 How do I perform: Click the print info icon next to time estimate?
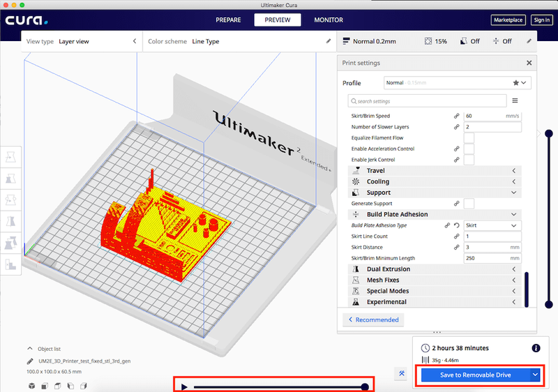pos(536,348)
